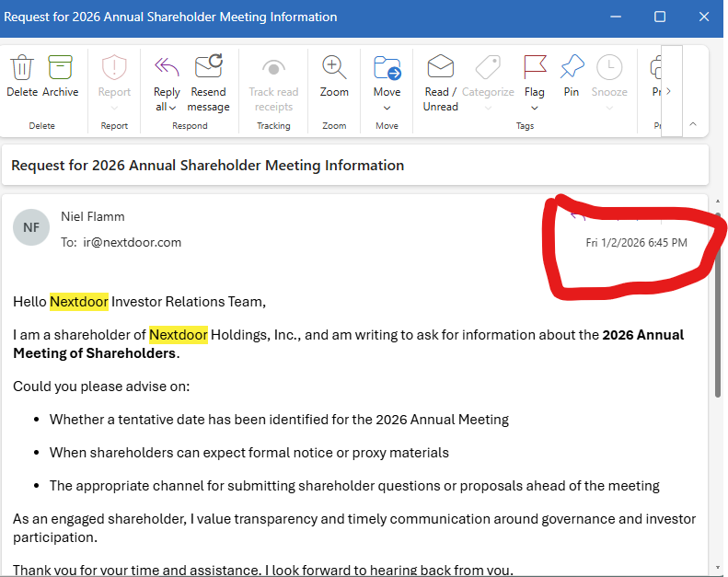Expand the Report dropdown chevron
728x577 pixels.
114,109
